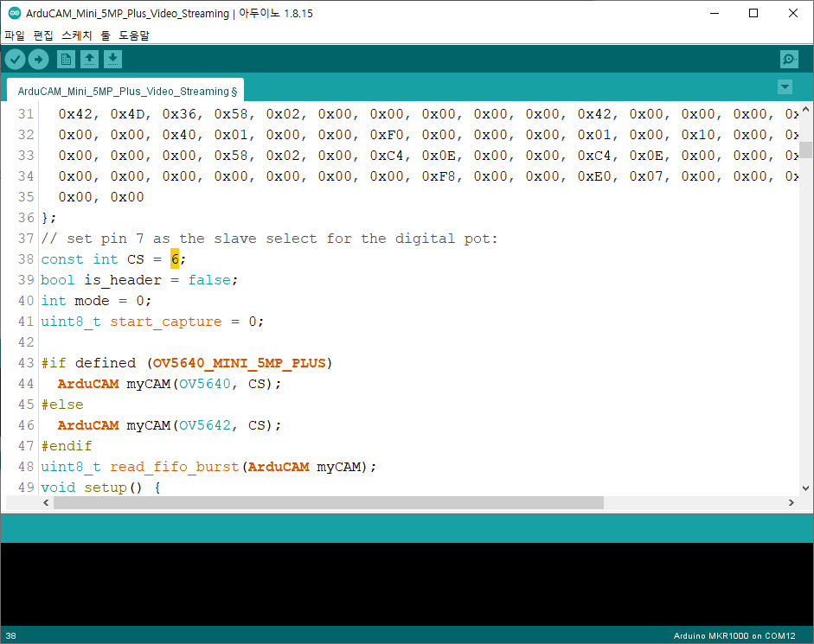Click 'const' keyword on line 38

point(62,259)
